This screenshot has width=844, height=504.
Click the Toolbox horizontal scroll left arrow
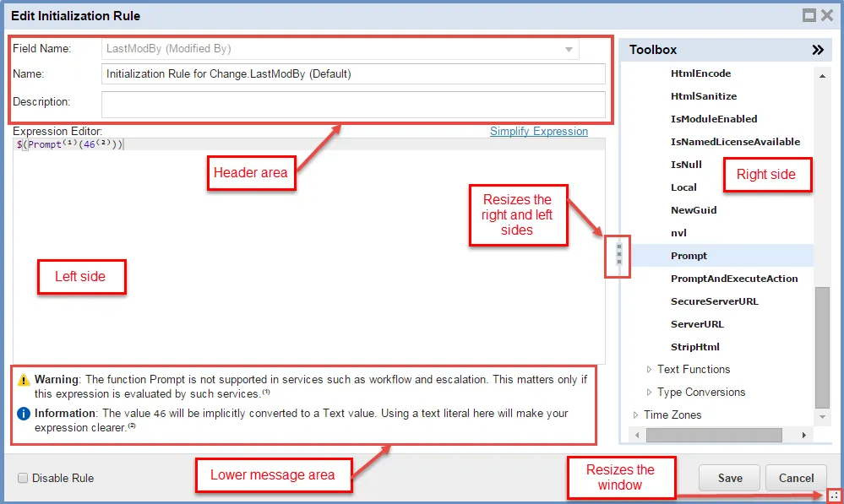[637, 435]
